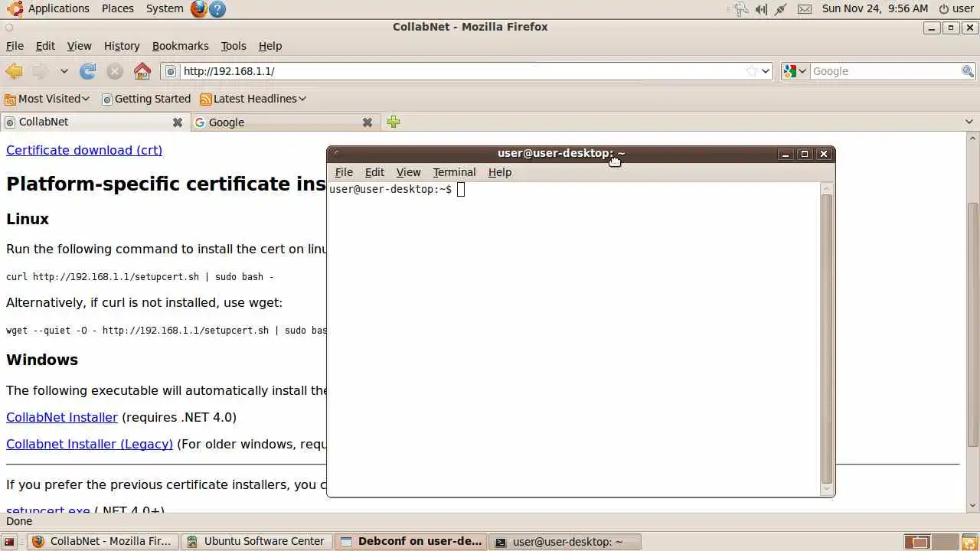The height and width of the screenshot is (551, 980).
Task: Open the user session power menu
Action: (955, 8)
